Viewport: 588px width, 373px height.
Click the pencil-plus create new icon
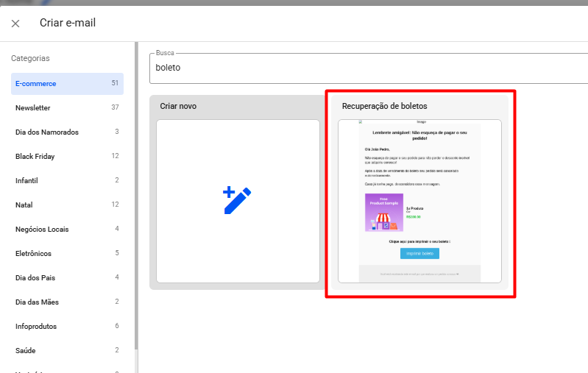(237, 200)
